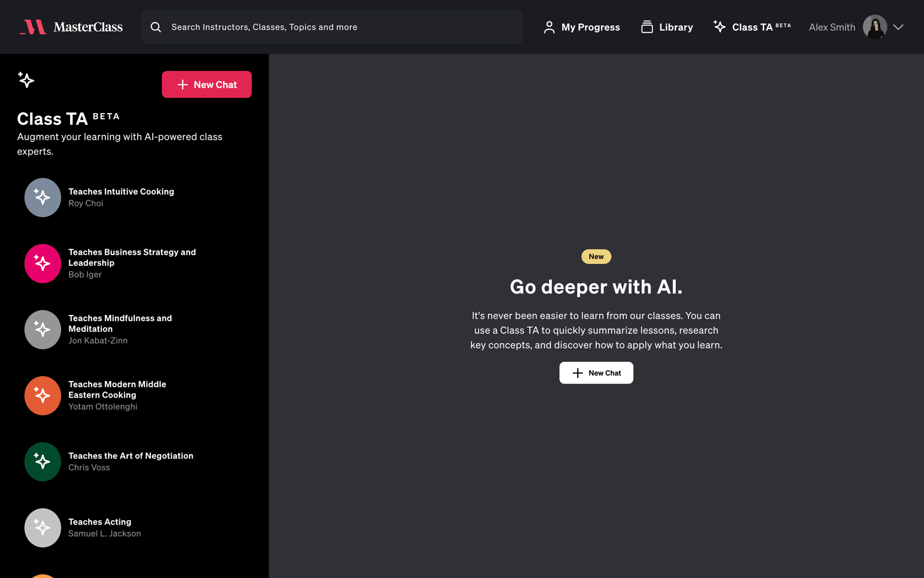Click the Chris Voss green sparkle avatar

click(x=43, y=461)
